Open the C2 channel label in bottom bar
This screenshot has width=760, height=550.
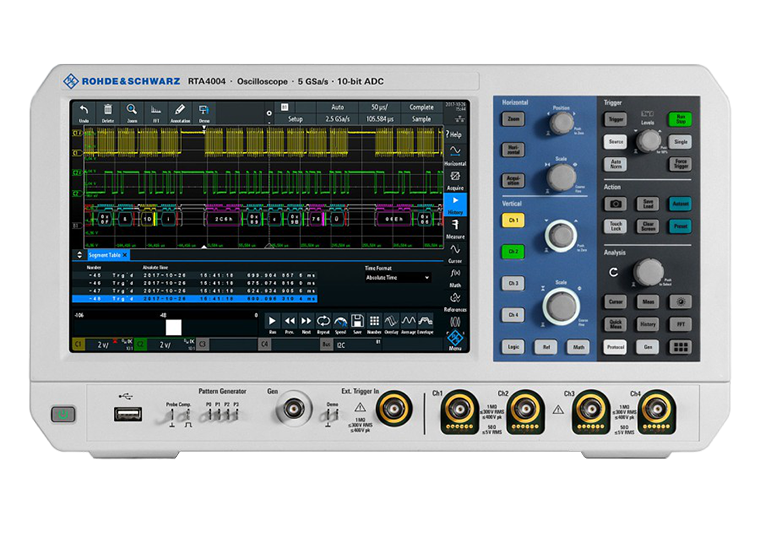(140, 345)
